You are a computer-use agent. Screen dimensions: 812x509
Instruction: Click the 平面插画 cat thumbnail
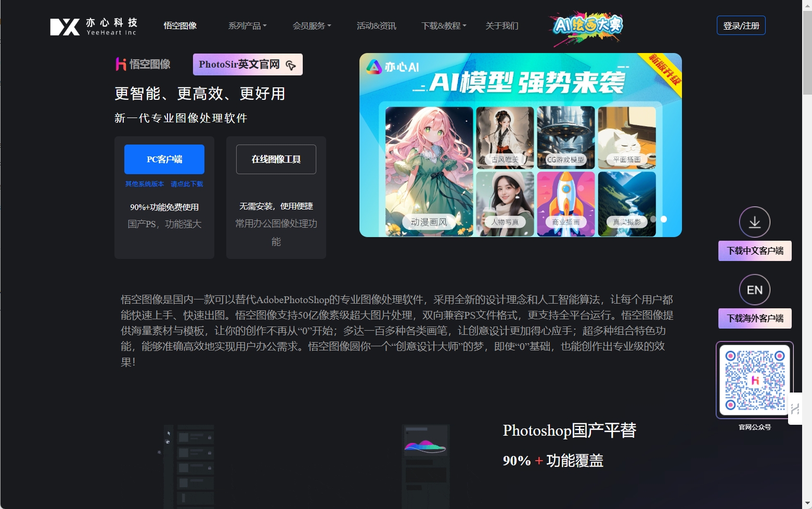tap(627, 138)
